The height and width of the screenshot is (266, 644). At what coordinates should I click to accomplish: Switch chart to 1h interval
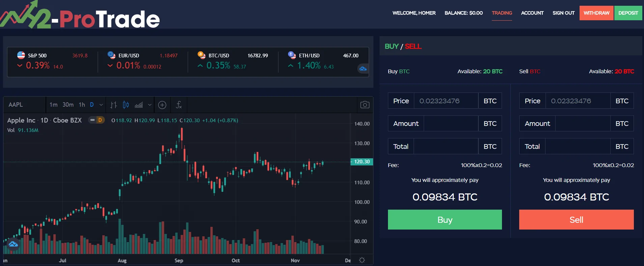(x=82, y=105)
